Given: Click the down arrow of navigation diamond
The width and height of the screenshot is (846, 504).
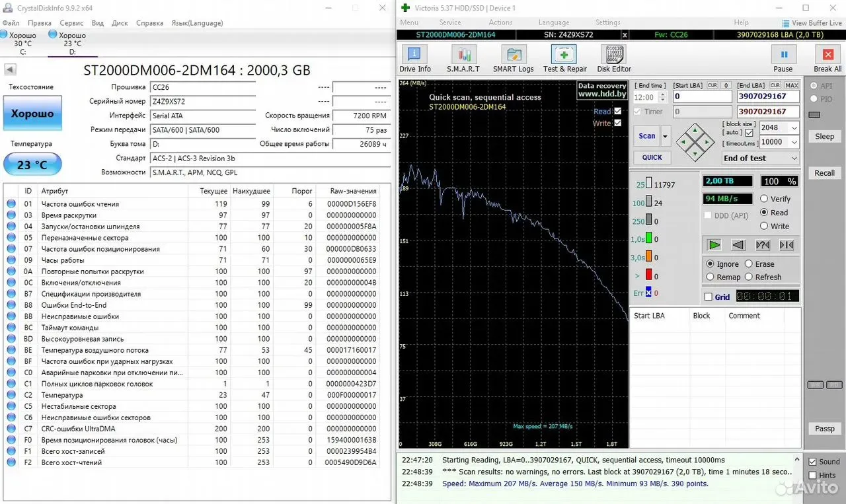Looking at the screenshot, I should click(x=695, y=153).
